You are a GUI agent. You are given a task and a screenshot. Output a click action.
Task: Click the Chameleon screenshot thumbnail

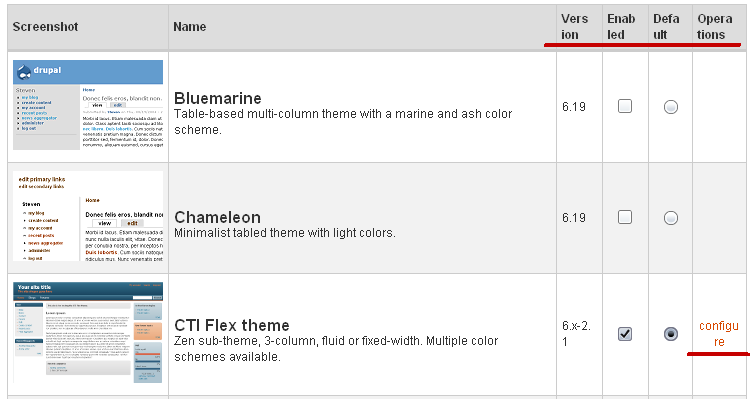(88, 216)
